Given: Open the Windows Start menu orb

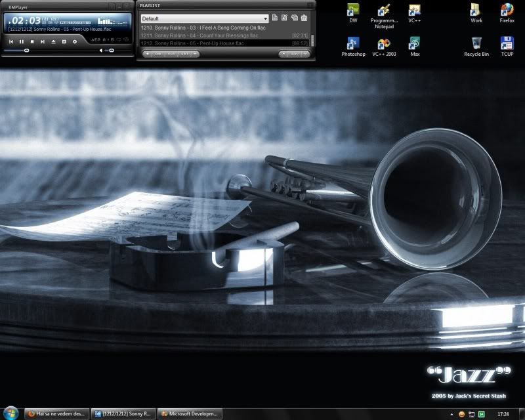Looking at the screenshot, I should 10,413.
